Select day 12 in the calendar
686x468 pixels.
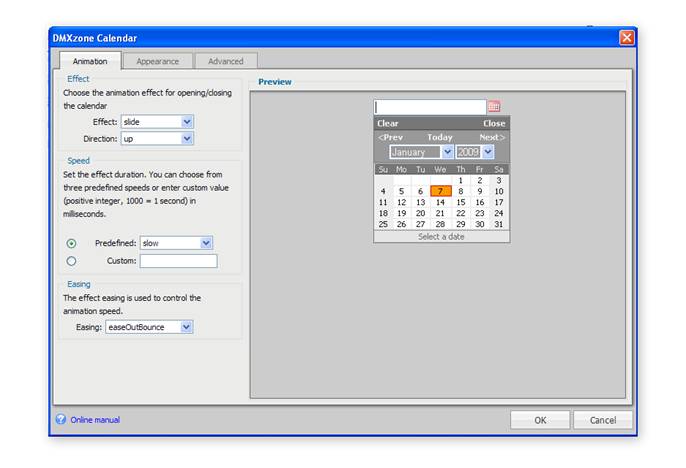point(401,202)
